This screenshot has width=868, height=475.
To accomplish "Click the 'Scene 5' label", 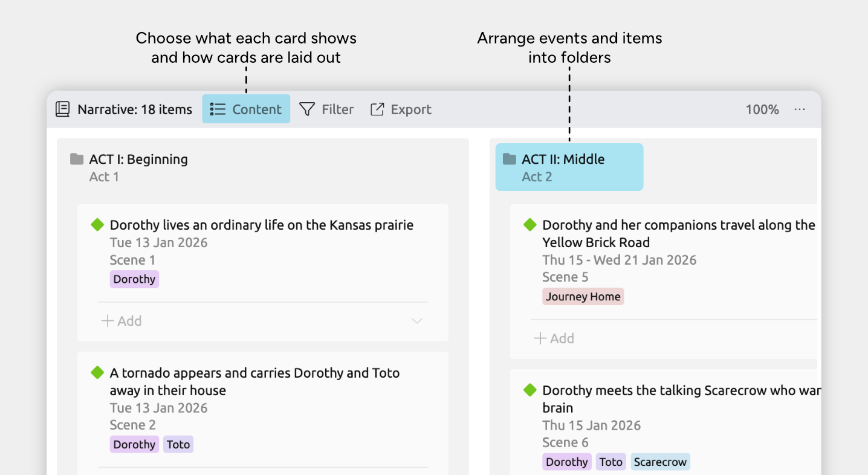I will pos(565,277).
